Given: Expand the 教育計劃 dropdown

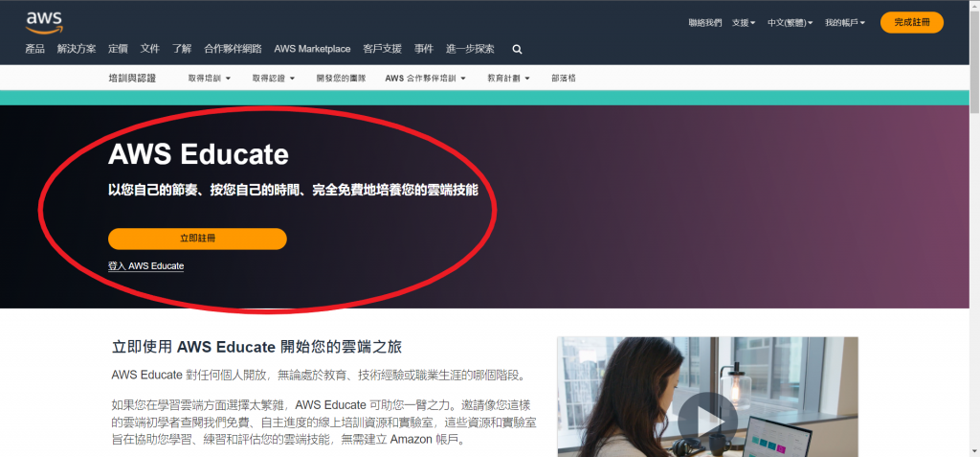Looking at the screenshot, I should (509, 79).
